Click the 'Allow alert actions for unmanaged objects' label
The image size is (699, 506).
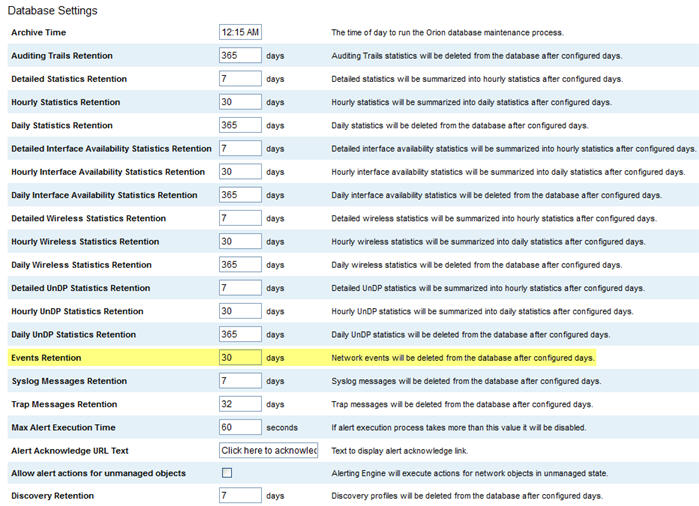pos(99,473)
